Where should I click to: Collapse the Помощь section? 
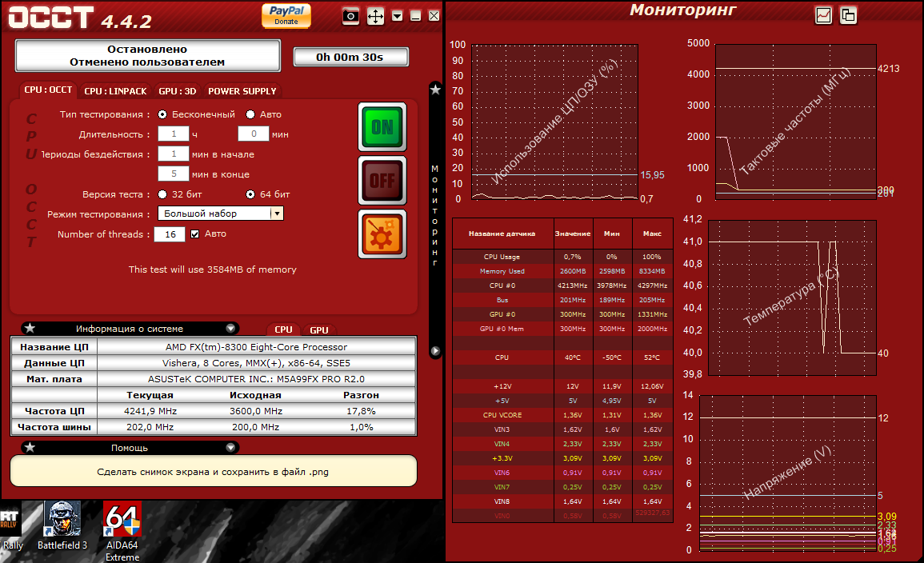230,448
